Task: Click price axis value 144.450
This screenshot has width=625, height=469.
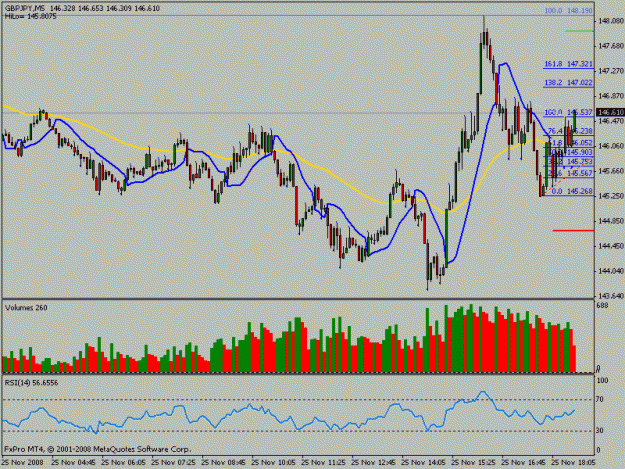Action: (x=611, y=246)
